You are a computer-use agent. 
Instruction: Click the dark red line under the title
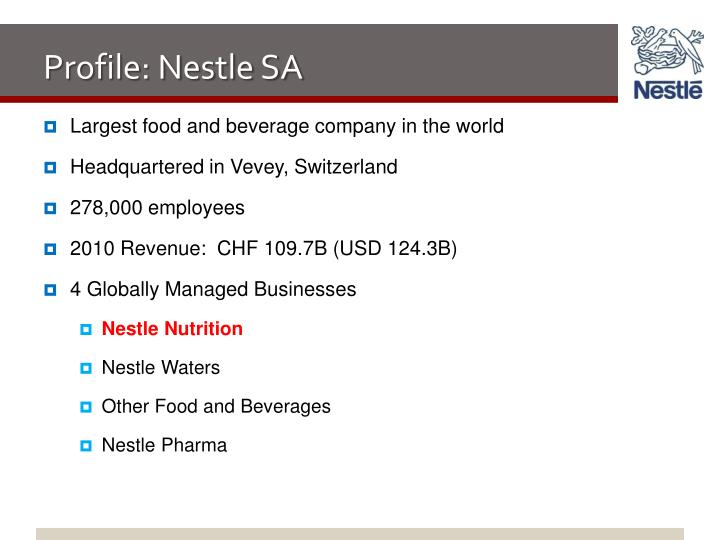click(309, 99)
